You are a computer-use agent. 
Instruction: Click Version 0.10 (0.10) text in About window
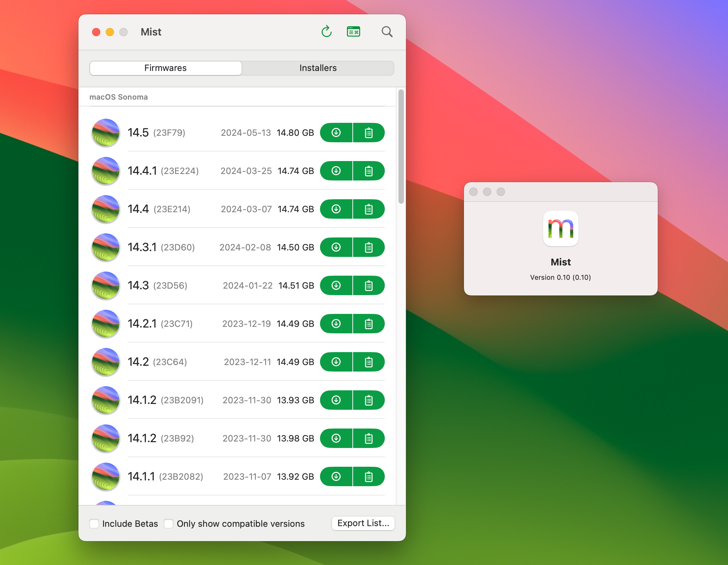560,277
